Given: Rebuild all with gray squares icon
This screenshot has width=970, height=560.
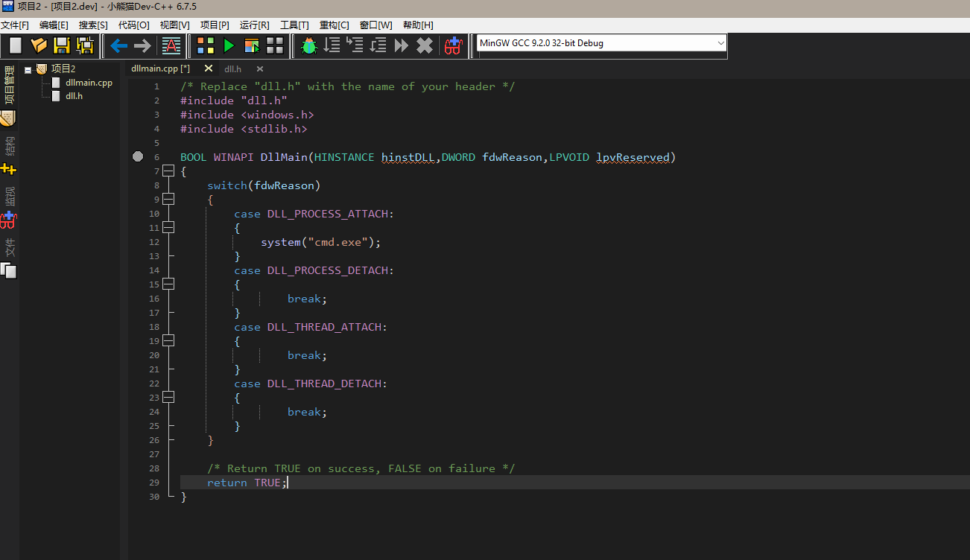Looking at the screenshot, I should [275, 46].
